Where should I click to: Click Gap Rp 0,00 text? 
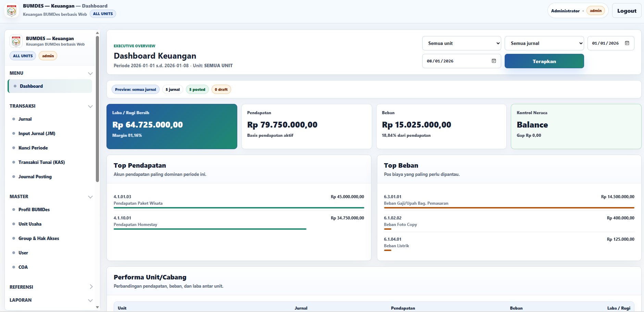[529, 135]
